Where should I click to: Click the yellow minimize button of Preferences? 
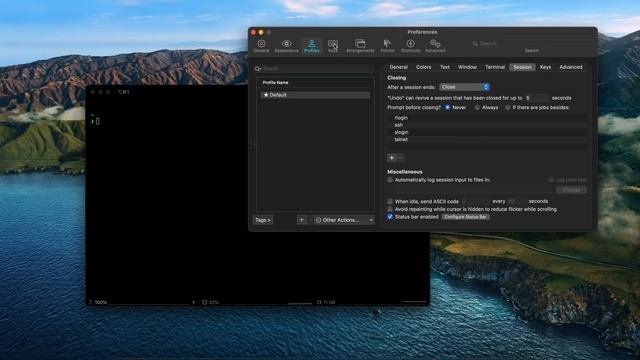click(261, 32)
